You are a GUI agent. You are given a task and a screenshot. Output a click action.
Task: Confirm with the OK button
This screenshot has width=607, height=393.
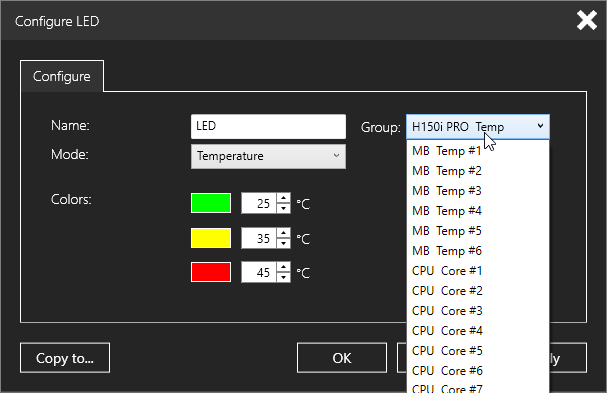pyautogui.click(x=342, y=358)
